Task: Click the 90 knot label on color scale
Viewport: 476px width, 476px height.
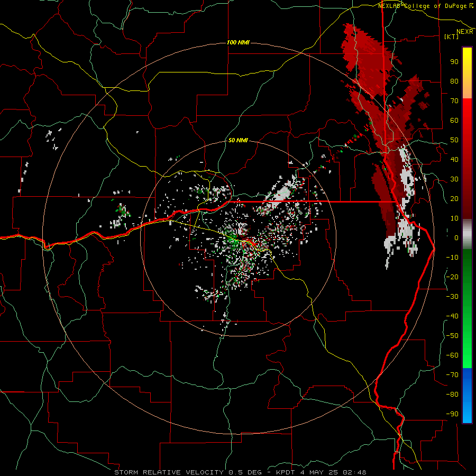Action: (454, 62)
